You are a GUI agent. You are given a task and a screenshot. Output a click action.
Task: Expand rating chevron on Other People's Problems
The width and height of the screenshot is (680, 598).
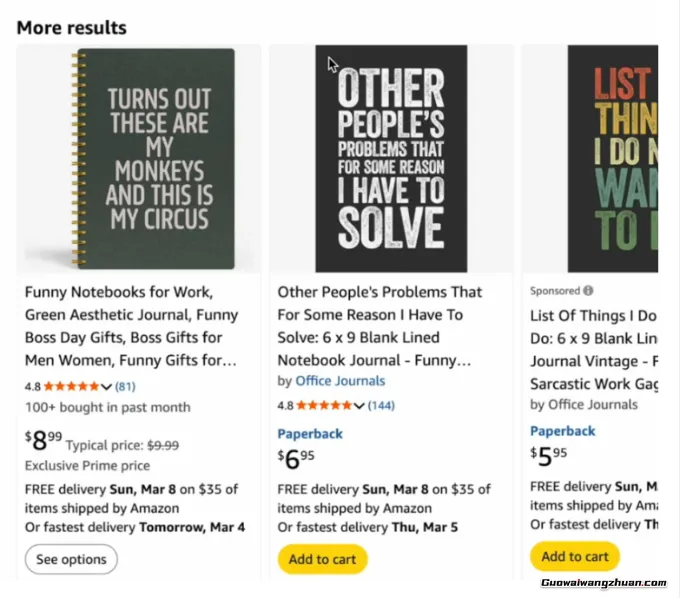point(360,406)
